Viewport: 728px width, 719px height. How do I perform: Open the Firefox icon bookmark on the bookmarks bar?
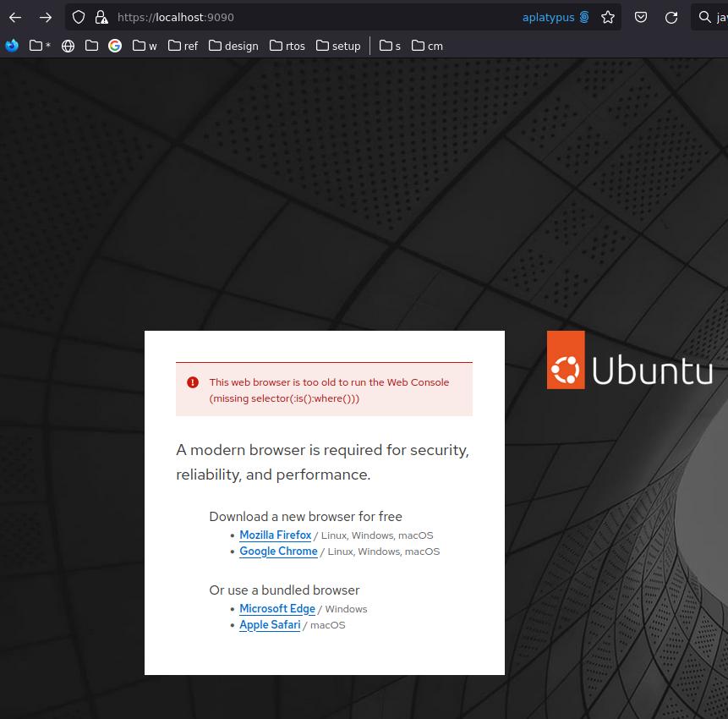(x=11, y=46)
